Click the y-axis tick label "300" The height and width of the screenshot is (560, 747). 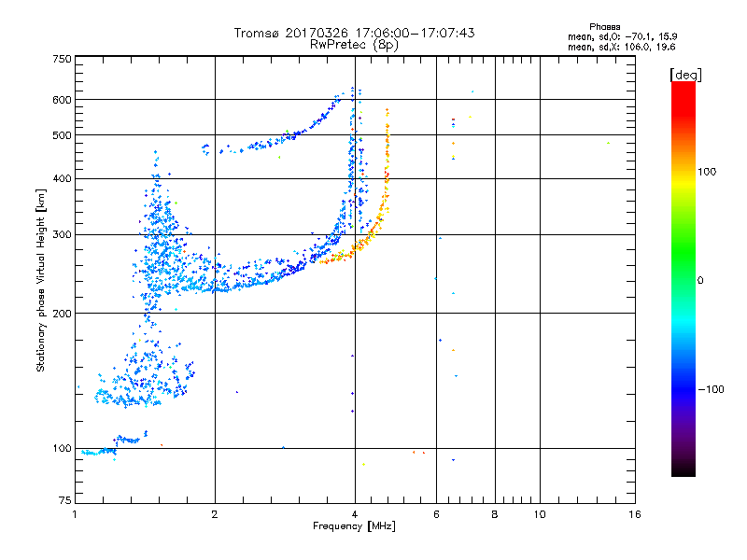point(62,235)
